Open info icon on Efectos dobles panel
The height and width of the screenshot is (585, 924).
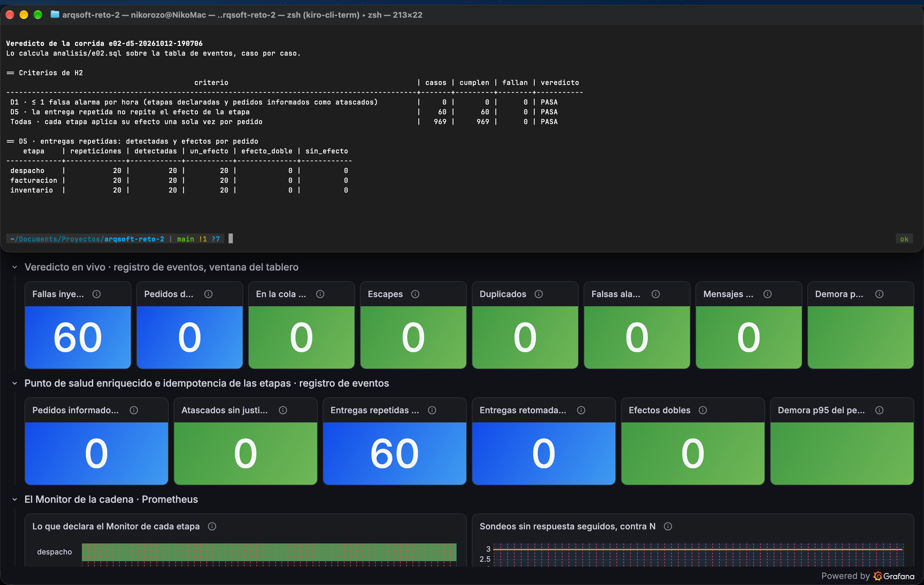coord(703,410)
